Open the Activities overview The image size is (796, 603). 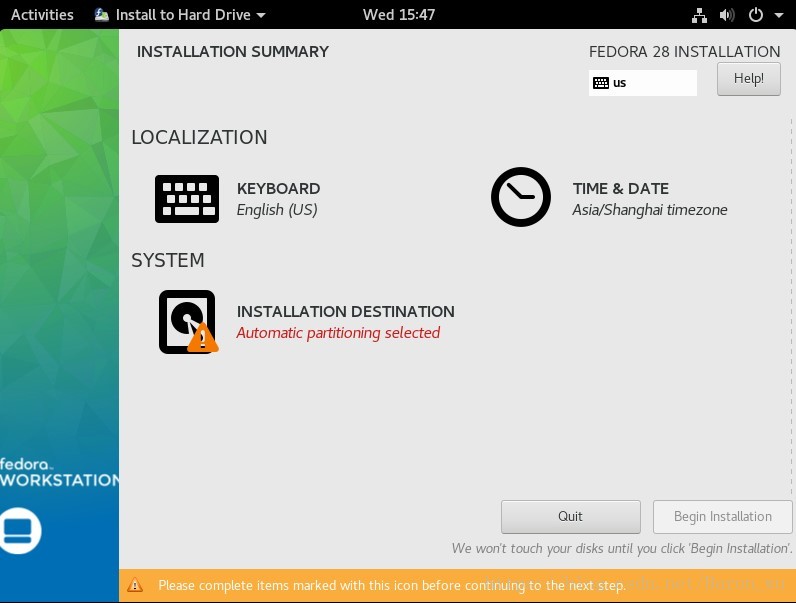pyautogui.click(x=42, y=15)
